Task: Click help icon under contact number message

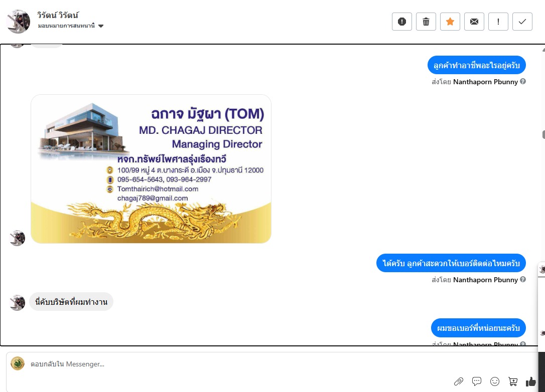Action: (523, 279)
